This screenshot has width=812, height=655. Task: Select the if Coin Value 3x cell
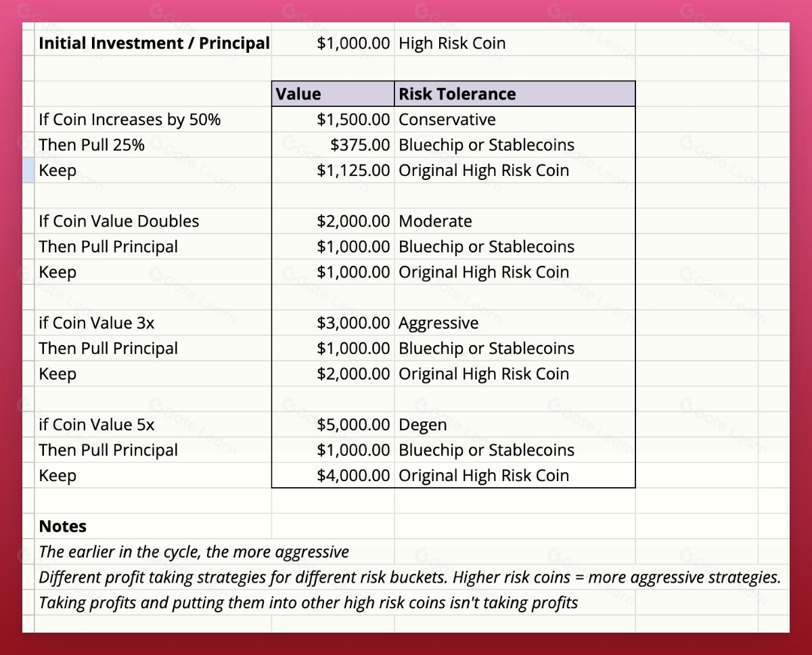pos(97,323)
